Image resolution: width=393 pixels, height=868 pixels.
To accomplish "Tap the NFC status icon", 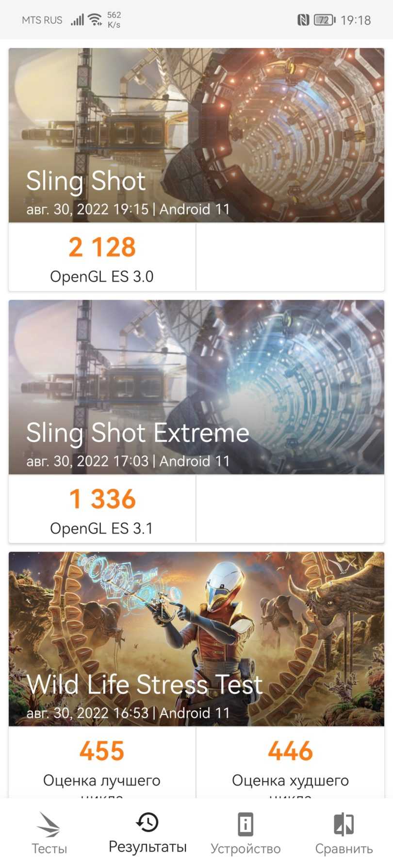I will pos(303,20).
